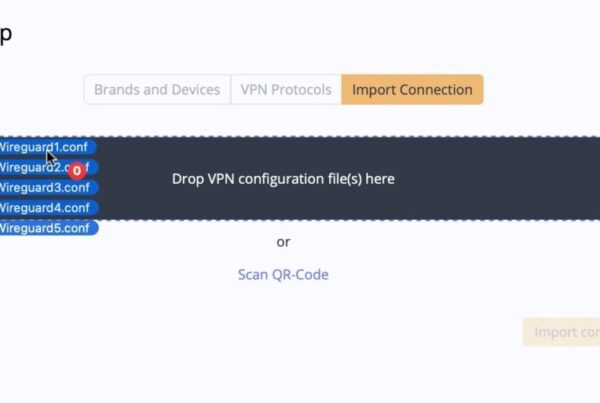Select the Wireguard1.conf file chip
Image resolution: width=600 pixels, height=403 pixels.
[x=30, y=147]
